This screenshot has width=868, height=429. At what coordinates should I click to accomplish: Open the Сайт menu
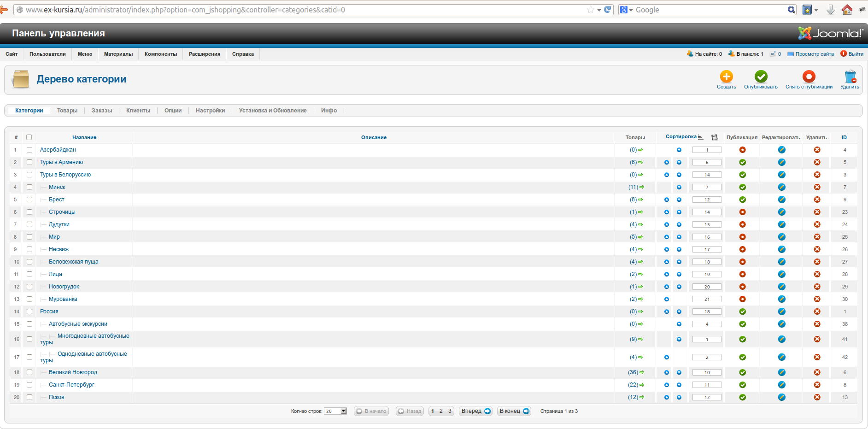coord(12,54)
